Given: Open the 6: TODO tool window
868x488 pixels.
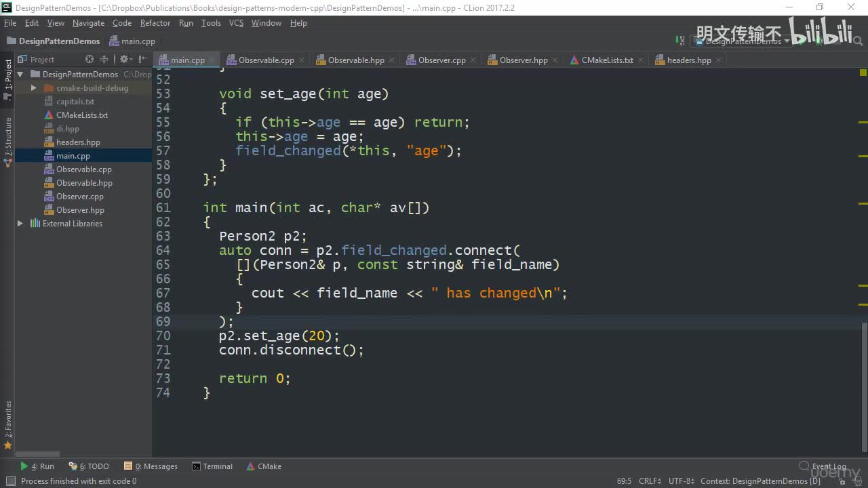Looking at the screenshot, I should click(89, 466).
